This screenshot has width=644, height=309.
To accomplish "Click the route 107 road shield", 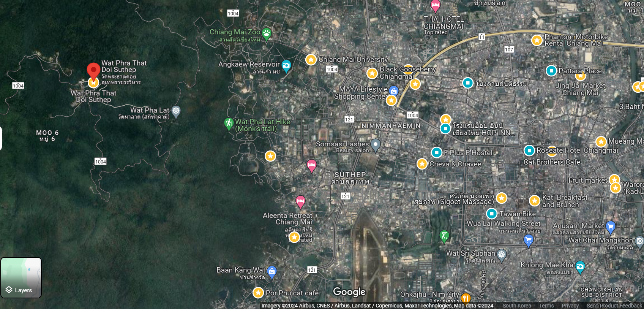I will [x=509, y=49].
